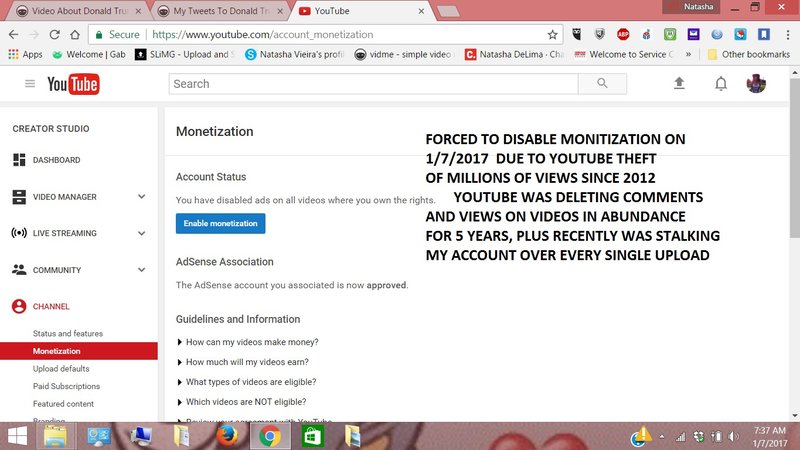Open 'SLiMG - Upload and S' bookmark

pyautogui.click(x=185, y=54)
